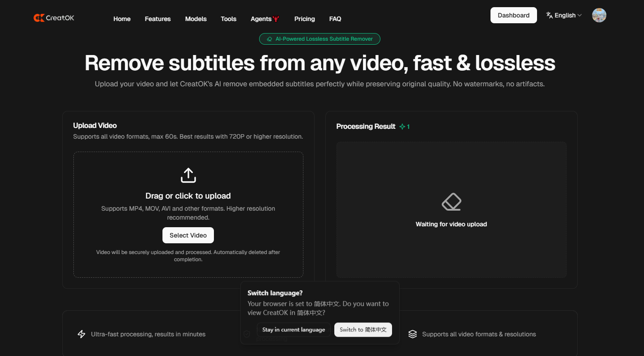This screenshot has width=644, height=356.
Task: Click the translate language icon
Action: pyautogui.click(x=550, y=15)
